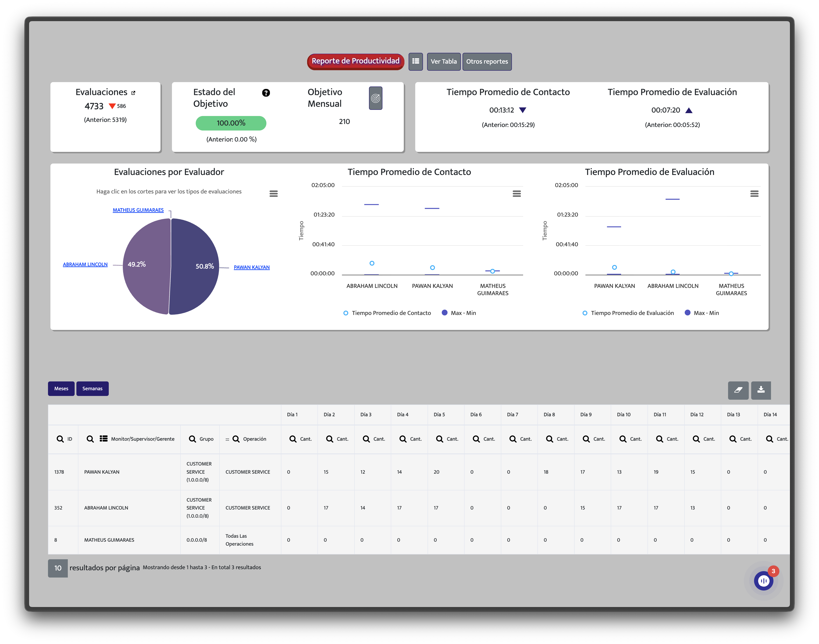
Task: Download the table with download icon
Action: [761, 390]
